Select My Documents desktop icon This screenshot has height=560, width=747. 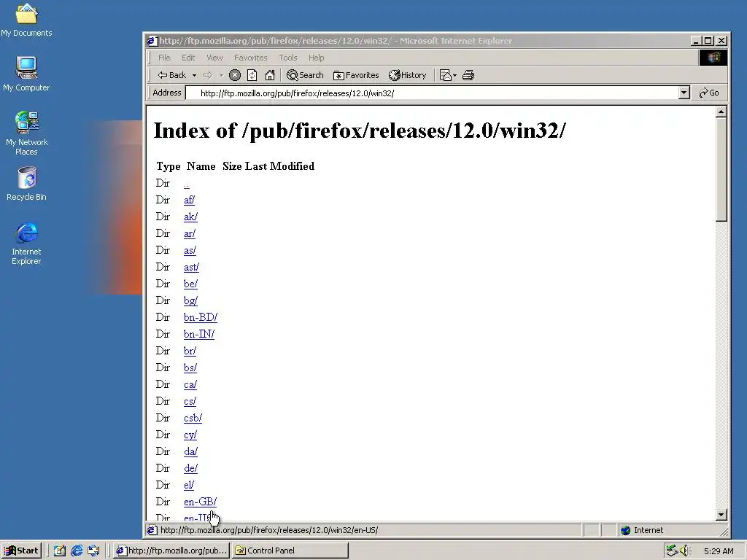pos(26,20)
